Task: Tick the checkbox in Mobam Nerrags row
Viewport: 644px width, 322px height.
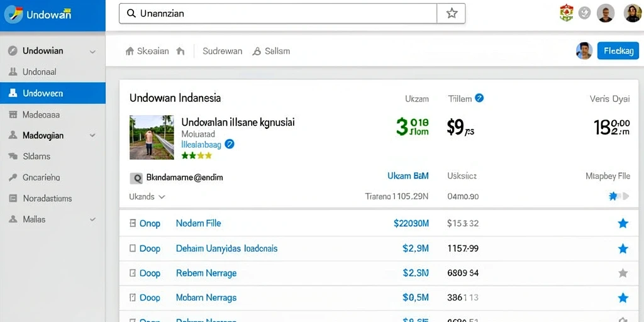Action: pyautogui.click(x=132, y=297)
